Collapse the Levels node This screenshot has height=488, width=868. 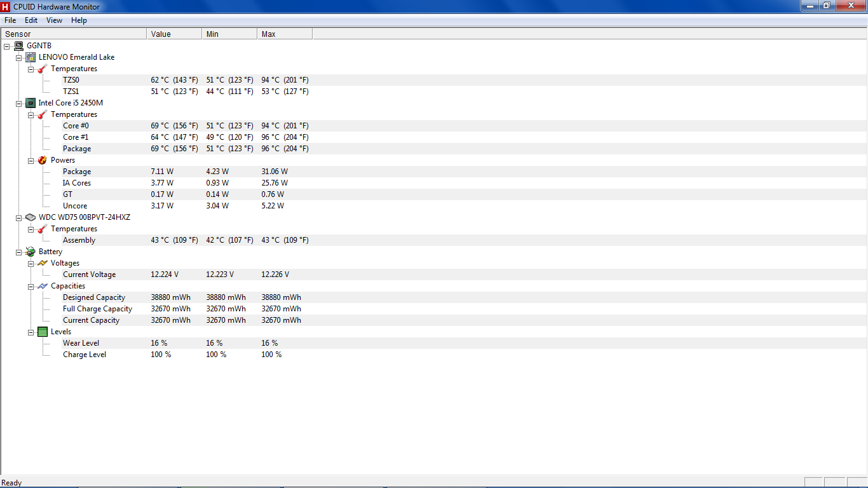[31, 332]
